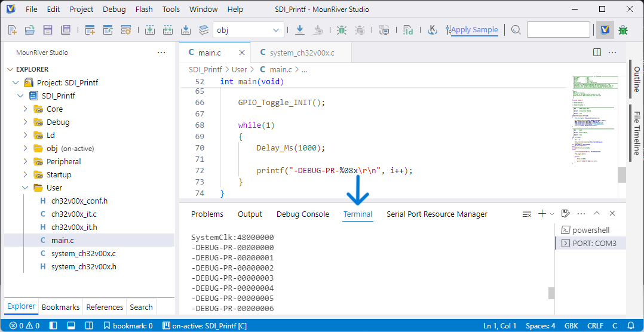This screenshot has width=644, height=332.
Task: Toggle the bottom panel layout icon in status bar
Action: pyautogui.click(x=70, y=326)
